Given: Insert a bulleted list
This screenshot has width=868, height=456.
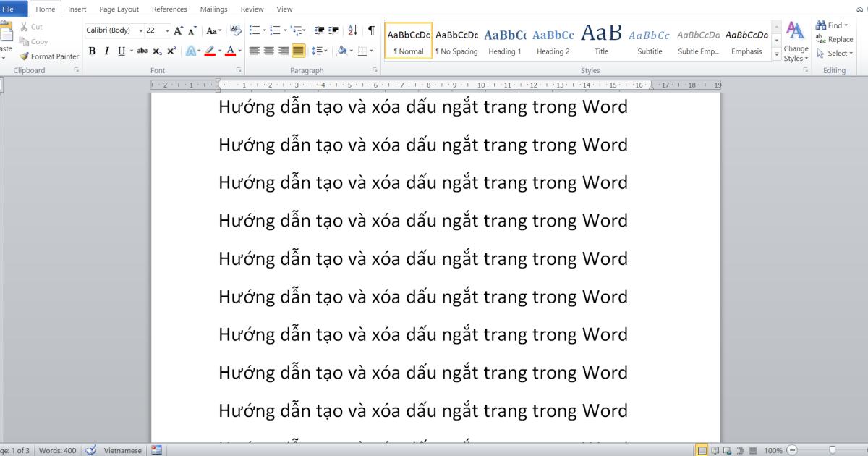Looking at the screenshot, I should pyautogui.click(x=255, y=30).
